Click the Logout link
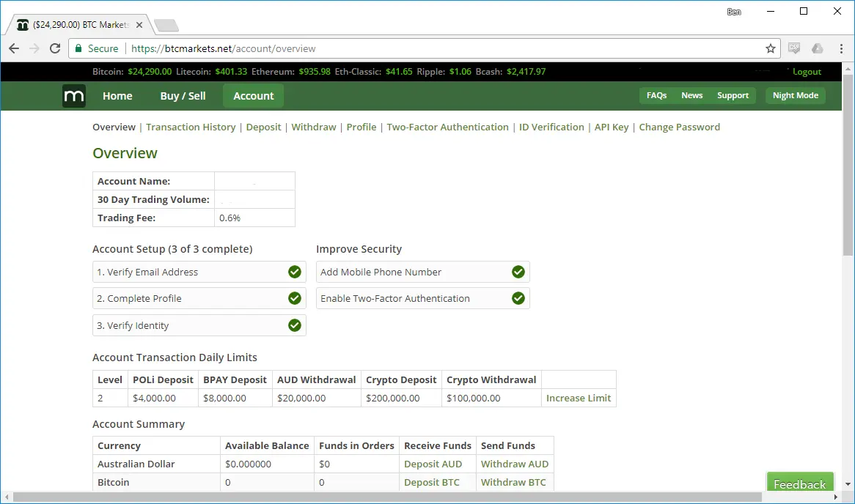The width and height of the screenshot is (855, 504). point(807,72)
